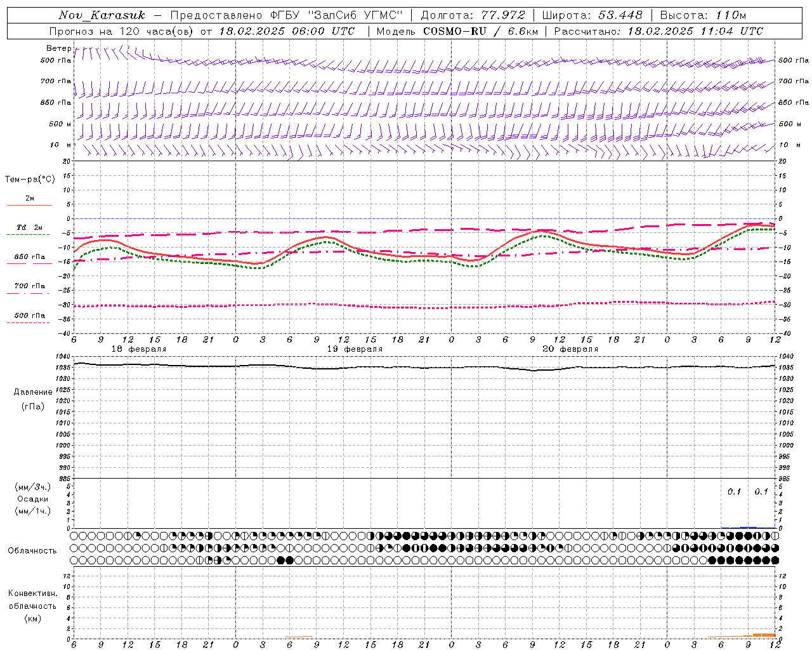Select the Тем-ра(°C) axis title

[x=30, y=180]
